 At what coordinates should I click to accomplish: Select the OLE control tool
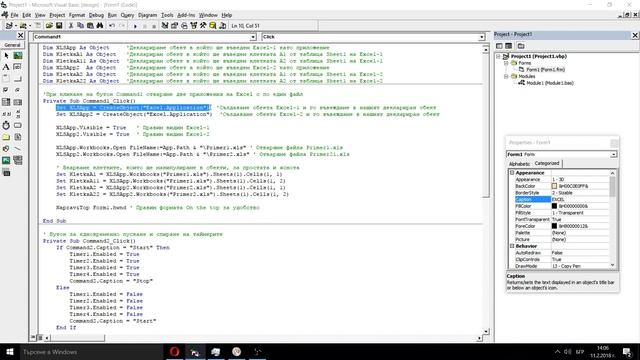[6, 172]
